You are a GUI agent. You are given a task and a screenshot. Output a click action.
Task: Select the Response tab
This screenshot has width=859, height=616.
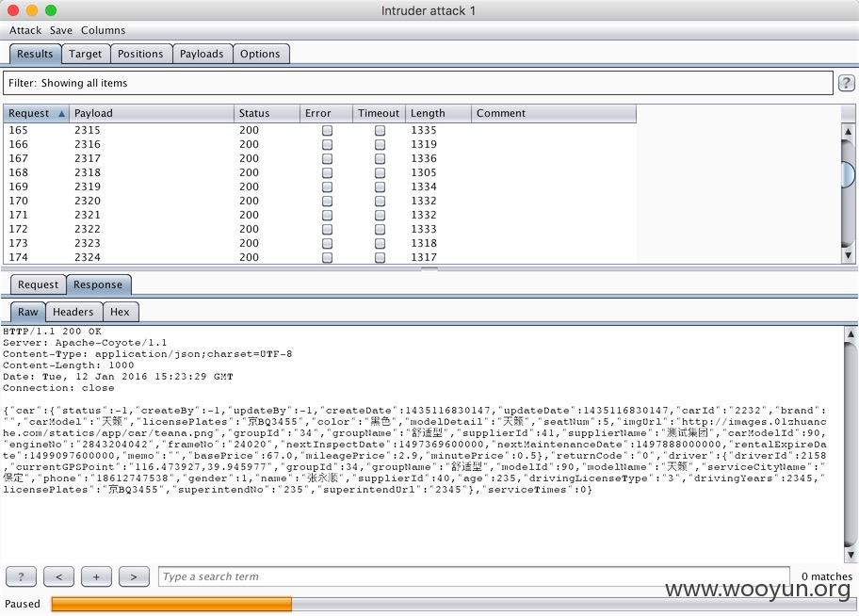point(98,284)
